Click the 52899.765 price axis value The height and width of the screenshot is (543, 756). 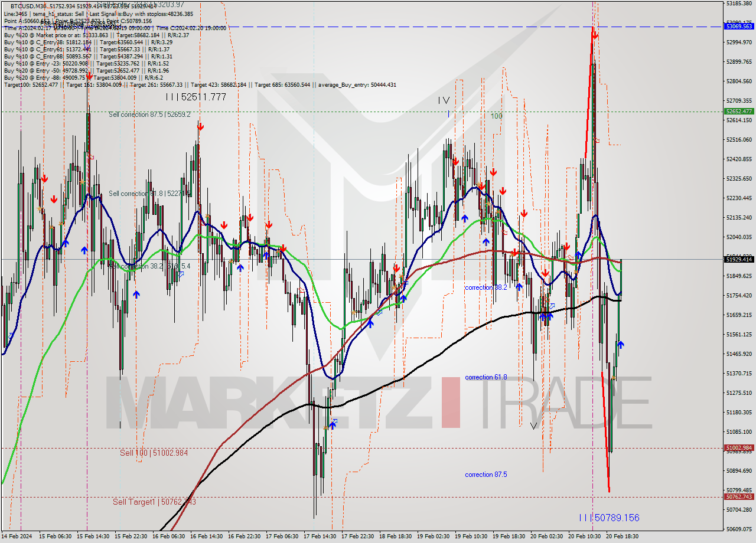click(739, 62)
